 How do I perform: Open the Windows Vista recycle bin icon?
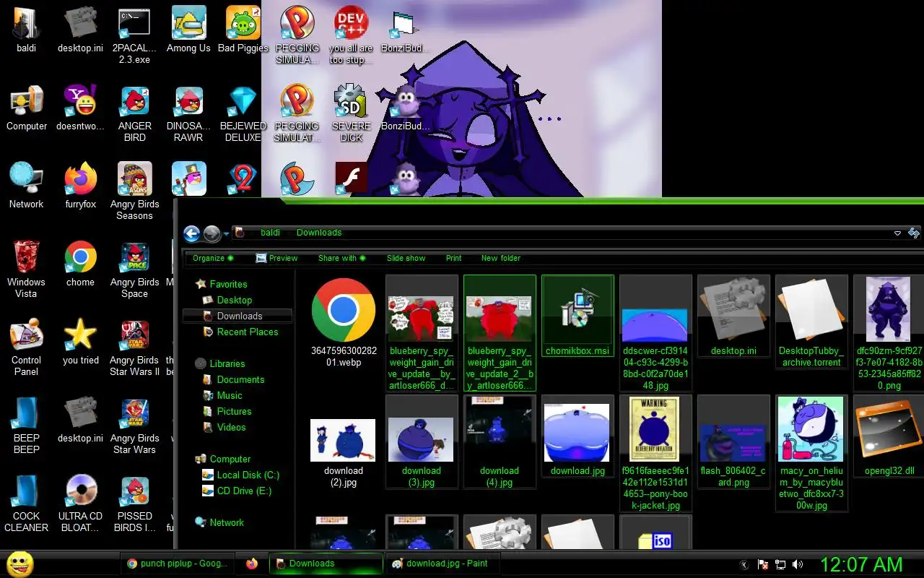click(27, 269)
